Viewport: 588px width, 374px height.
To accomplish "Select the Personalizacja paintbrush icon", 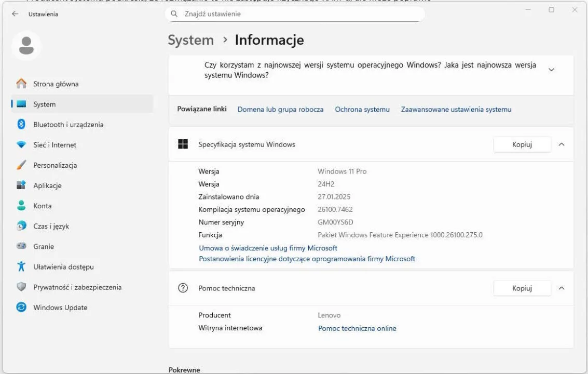I will (21, 165).
